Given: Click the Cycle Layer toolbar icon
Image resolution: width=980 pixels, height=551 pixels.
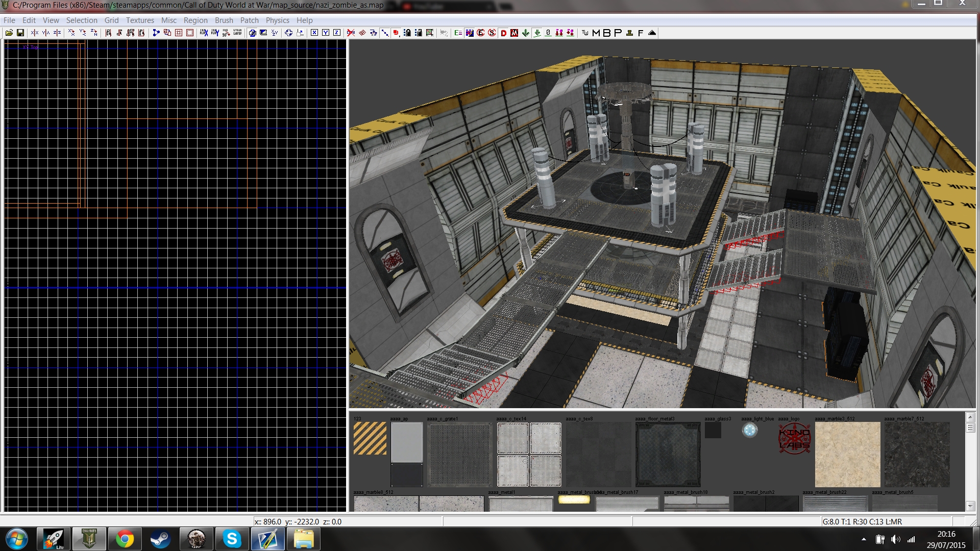Looking at the screenshot, I should pos(237,33).
